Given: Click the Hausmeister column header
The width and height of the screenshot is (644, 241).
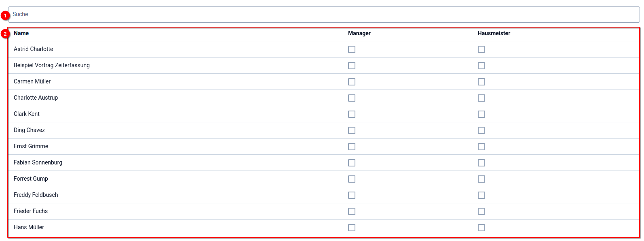Looking at the screenshot, I should coord(494,33).
